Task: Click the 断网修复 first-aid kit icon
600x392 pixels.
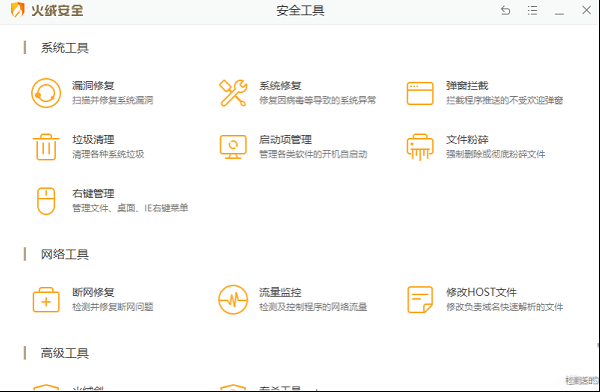Action: click(46, 300)
